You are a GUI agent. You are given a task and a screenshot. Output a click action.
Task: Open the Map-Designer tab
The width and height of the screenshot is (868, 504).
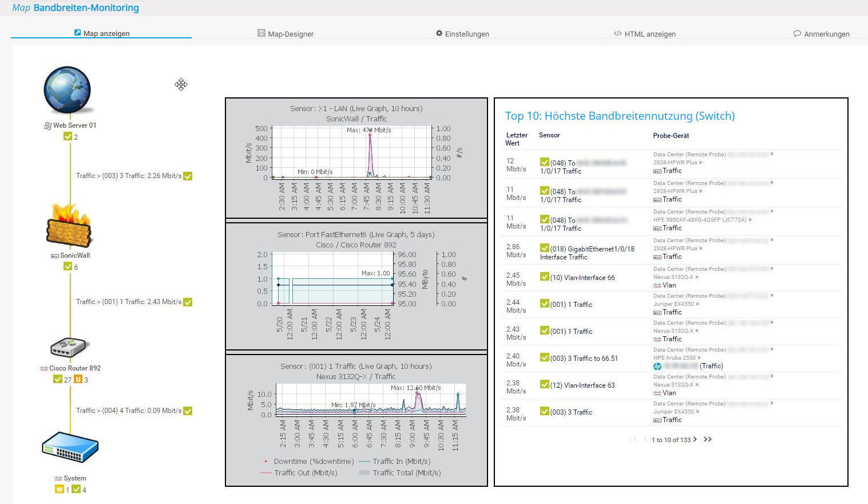(286, 34)
